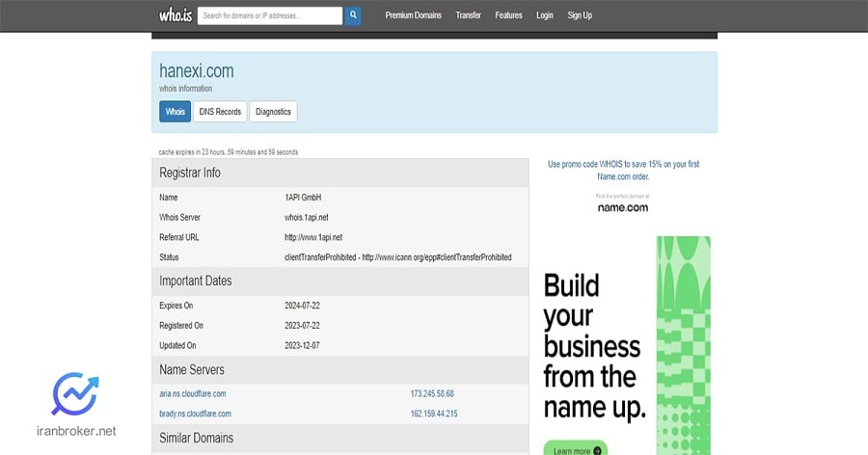Image resolution: width=868 pixels, height=455 pixels.
Task: Click the cache expires notice text
Action: pos(228,151)
